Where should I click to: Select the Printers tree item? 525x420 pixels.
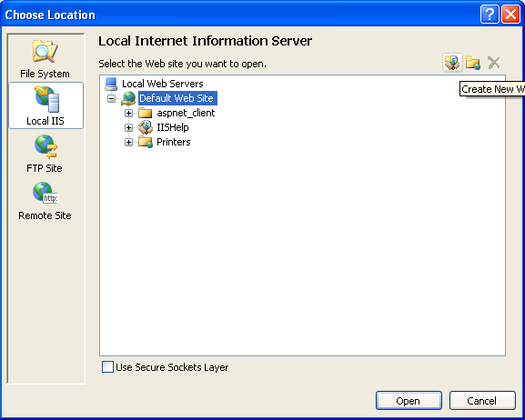[174, 142]
